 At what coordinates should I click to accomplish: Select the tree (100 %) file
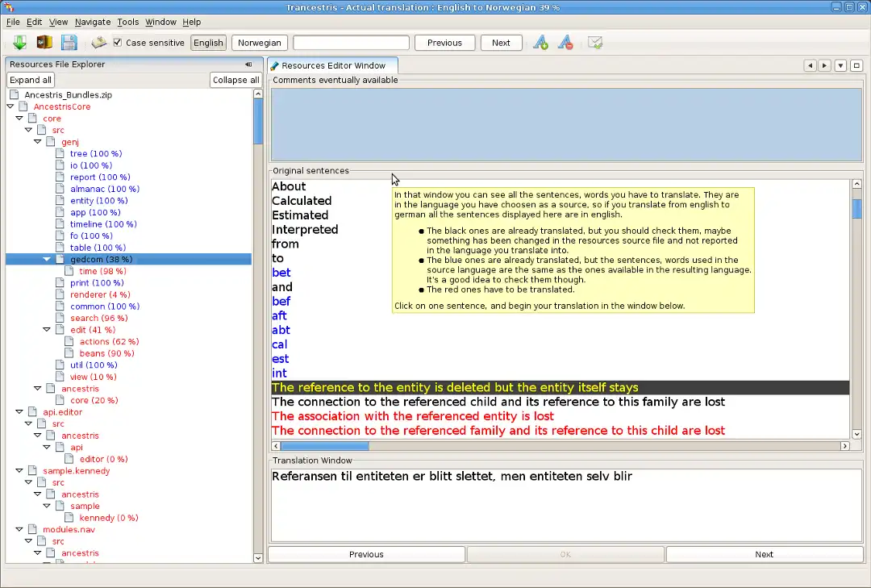click(x=96, y=153)
